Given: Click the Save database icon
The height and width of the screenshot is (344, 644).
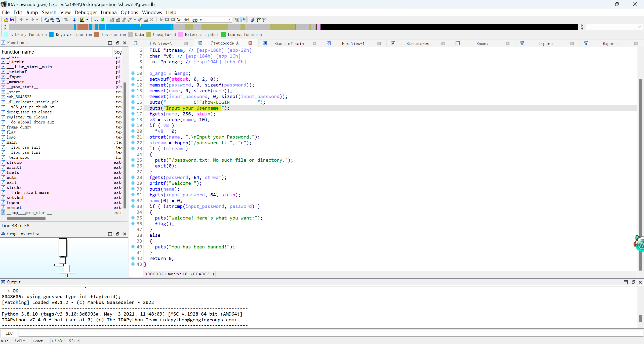Looking at the screenshot, I should tap(12, 20).
